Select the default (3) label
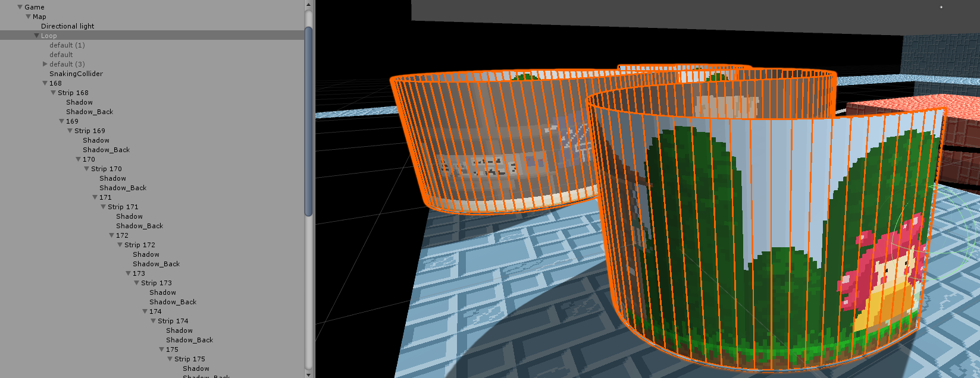 point(67,64)
